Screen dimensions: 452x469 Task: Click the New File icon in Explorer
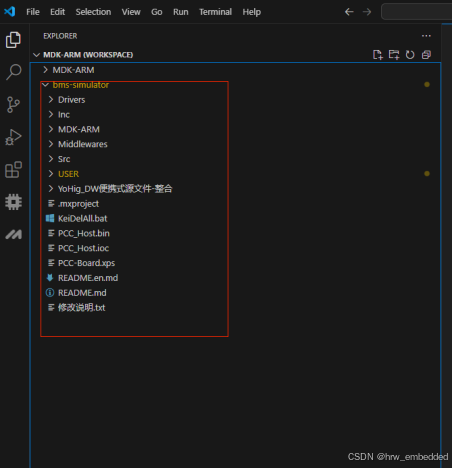tap(378, 55)
